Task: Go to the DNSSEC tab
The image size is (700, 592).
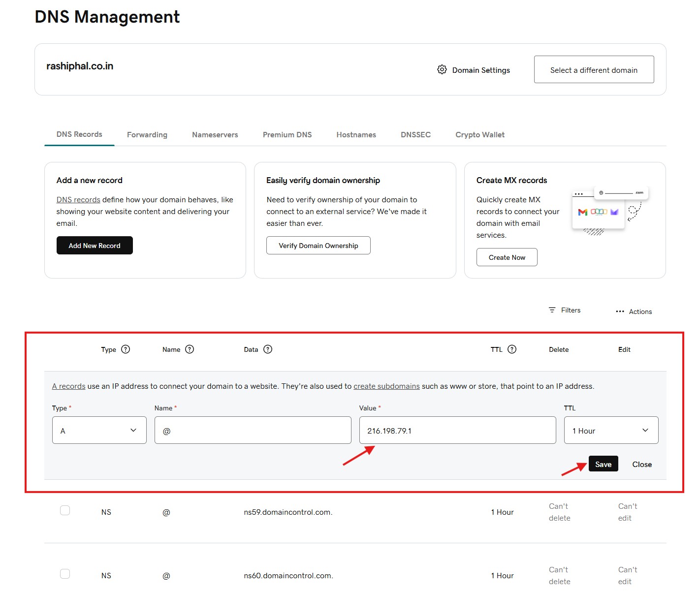Action: pos(415,135)
